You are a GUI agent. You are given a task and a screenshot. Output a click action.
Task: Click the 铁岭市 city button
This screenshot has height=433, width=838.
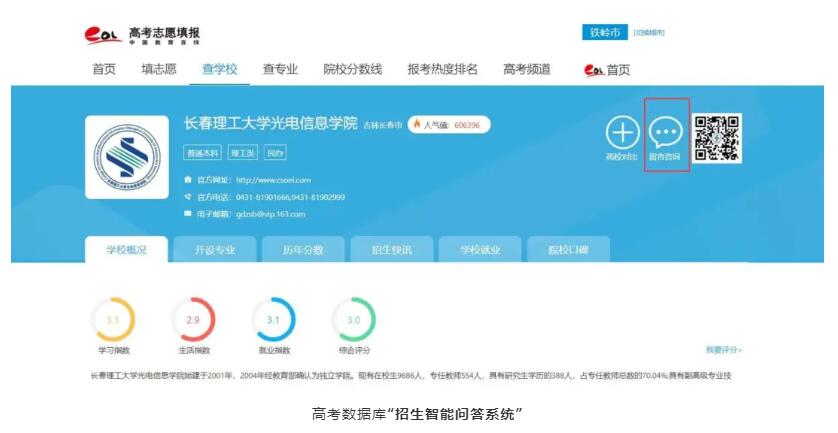[605, 32]
